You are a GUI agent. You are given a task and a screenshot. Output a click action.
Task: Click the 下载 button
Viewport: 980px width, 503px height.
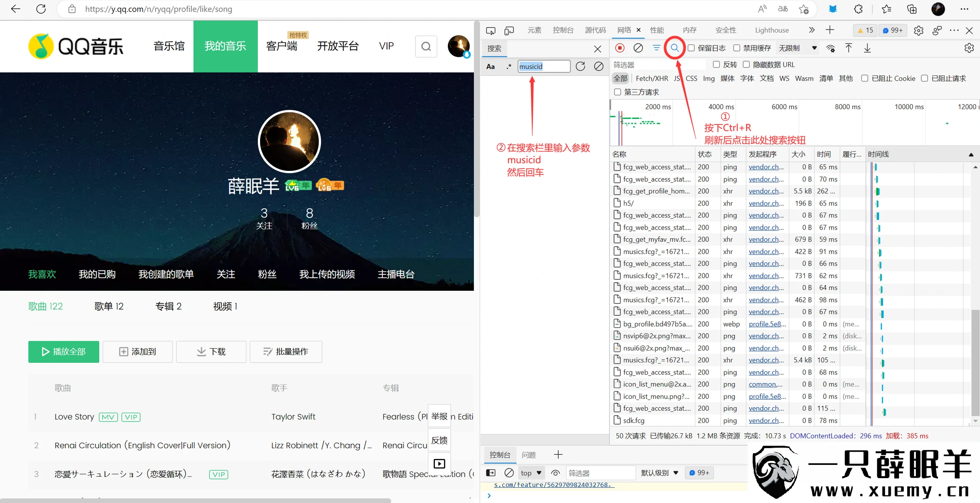[x=211, y=352]
